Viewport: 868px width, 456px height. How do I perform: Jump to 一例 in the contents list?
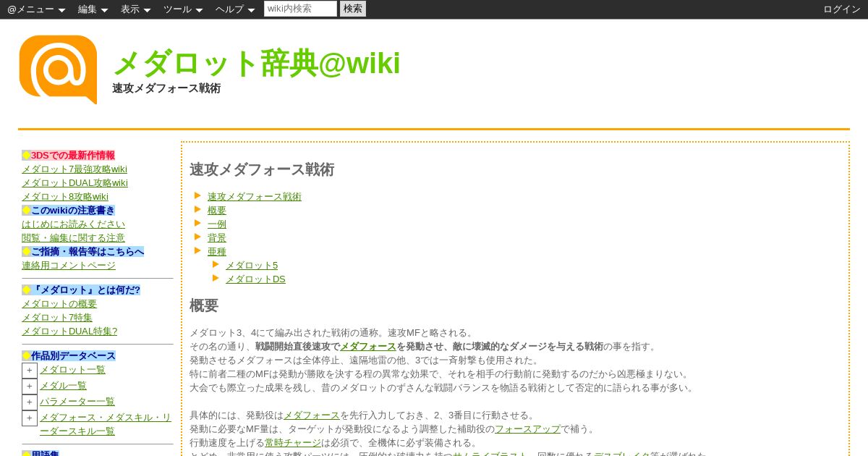click(x=217, y=224)
